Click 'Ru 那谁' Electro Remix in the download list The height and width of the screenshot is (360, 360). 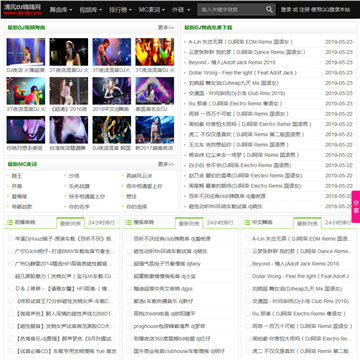coord(235,104)
